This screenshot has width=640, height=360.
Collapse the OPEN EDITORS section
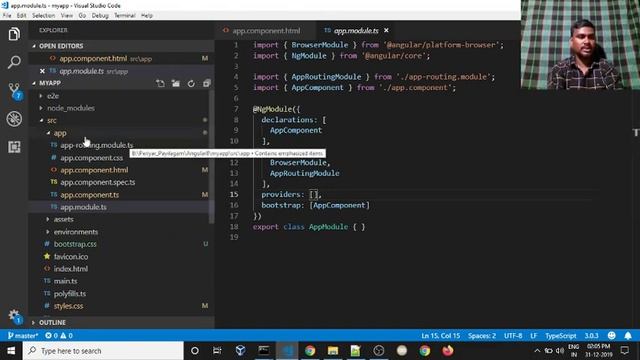tap(61, 46)
